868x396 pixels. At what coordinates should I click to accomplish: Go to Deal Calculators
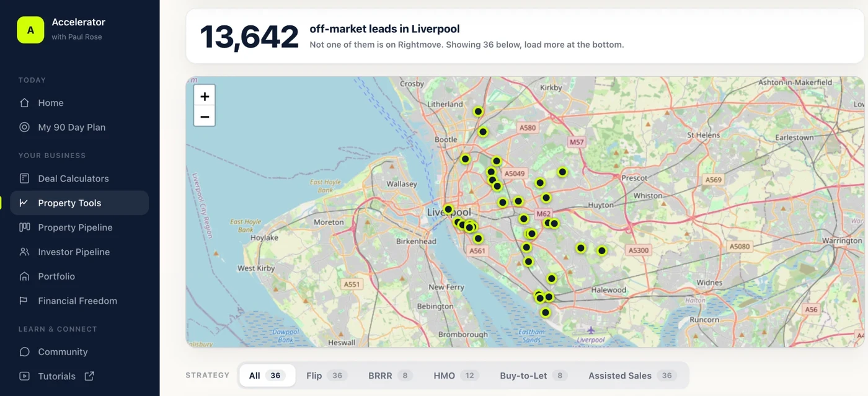79,178
